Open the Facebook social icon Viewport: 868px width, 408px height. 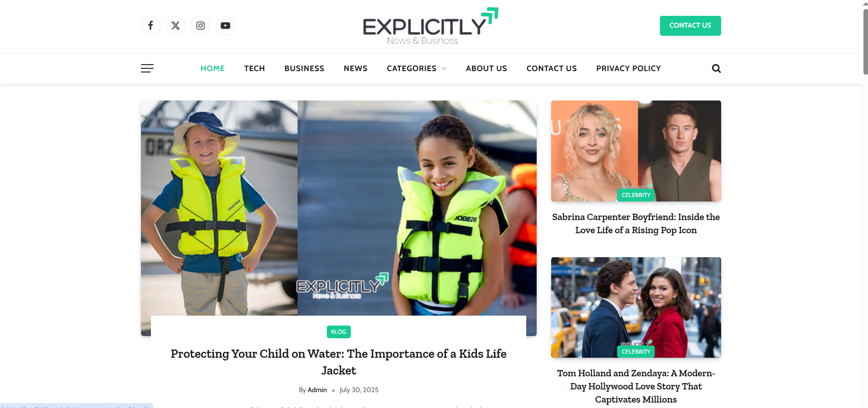[150, 26]
